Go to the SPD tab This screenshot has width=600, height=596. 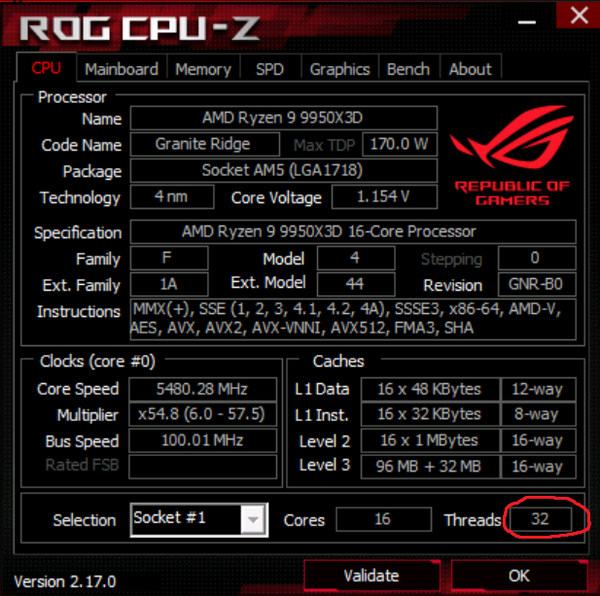pos(270,69)
